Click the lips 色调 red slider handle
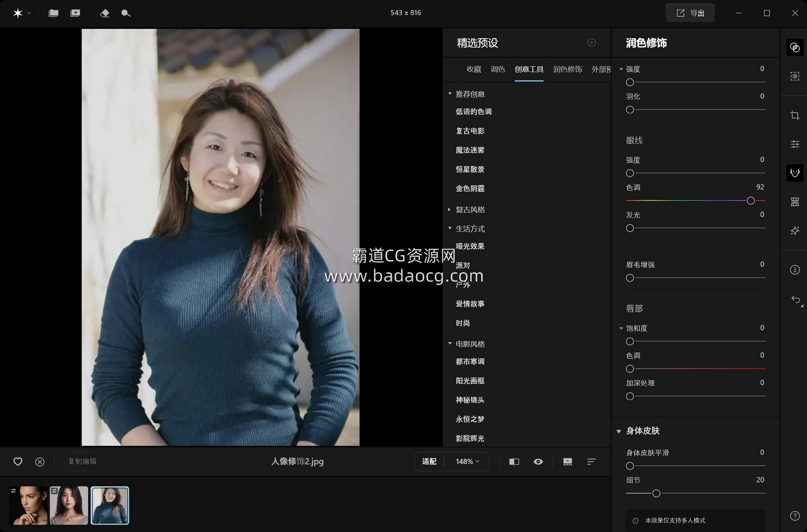The height and width of the screenshot is (532, 807). pos(630,369)
